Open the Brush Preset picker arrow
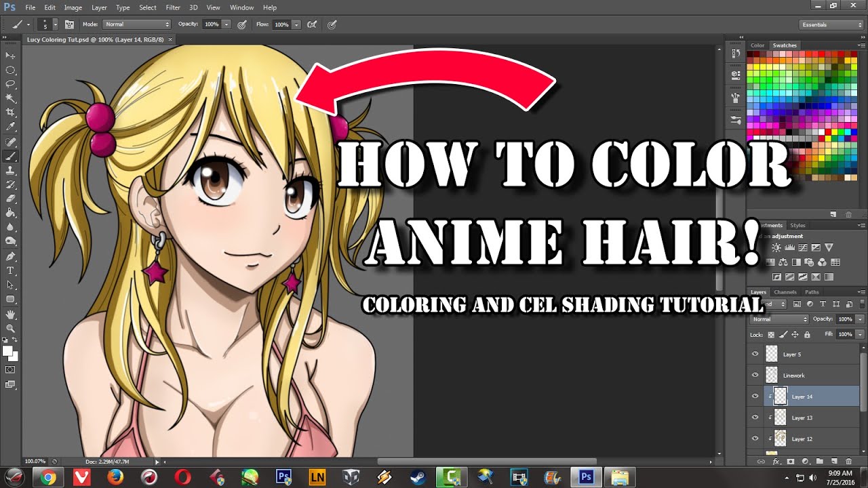The width and height of the screenshot is (868, 488). coord(55,24)
